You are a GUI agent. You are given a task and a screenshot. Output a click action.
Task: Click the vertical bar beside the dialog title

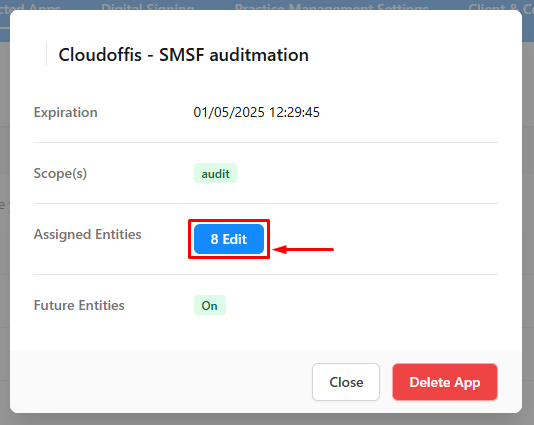[46, 54]
